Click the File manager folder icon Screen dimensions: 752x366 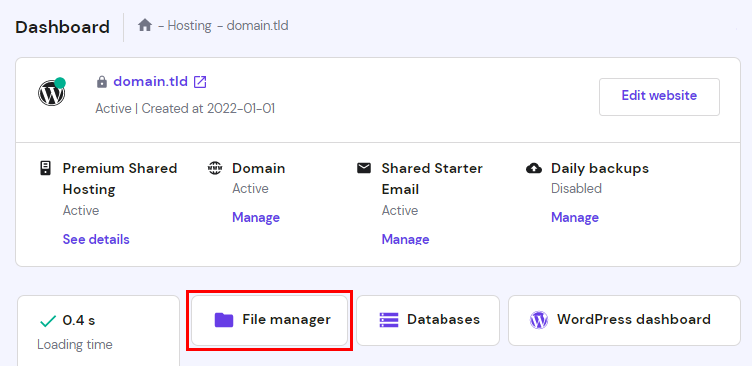223,320
